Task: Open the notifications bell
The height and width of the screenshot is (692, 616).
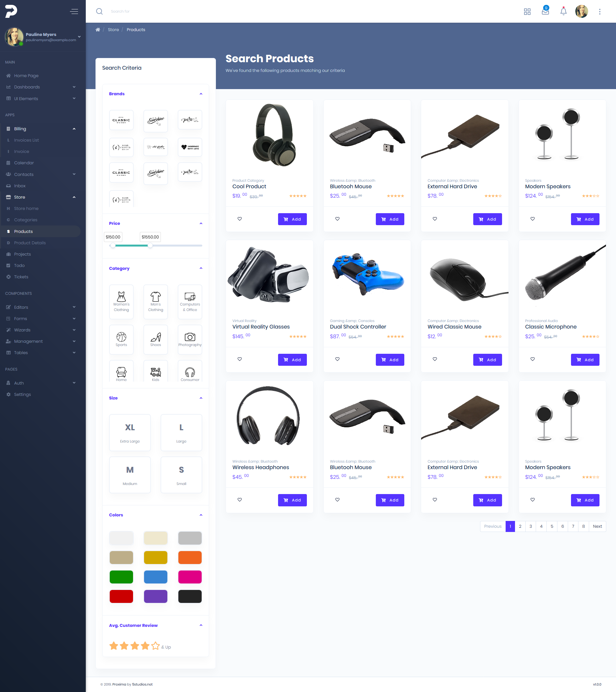Action: tap(563, 11)
